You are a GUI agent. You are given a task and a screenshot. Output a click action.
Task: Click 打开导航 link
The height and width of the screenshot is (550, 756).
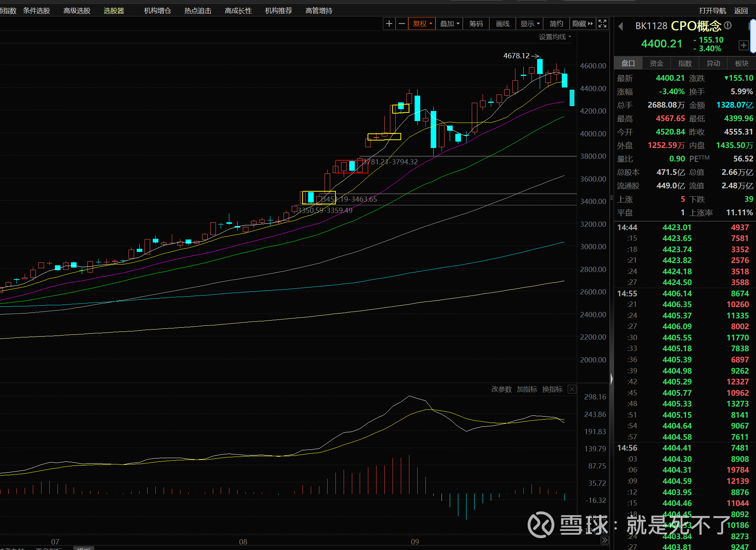712,11
